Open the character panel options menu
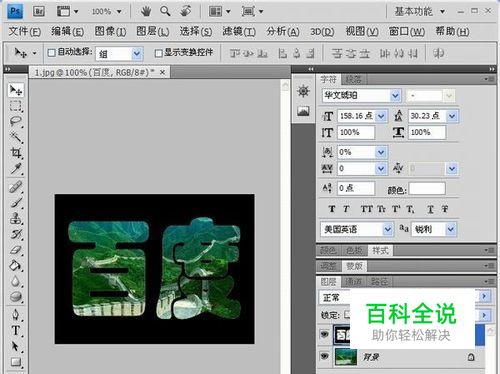Viewport: 500px width, 374px height. pos(489,79)
